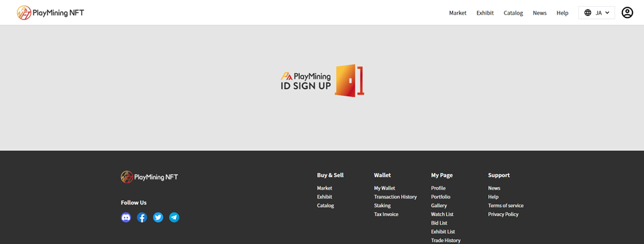Select News in the top navigation
The height and width of the screenshot is (244, 644).
pos(539,13)
